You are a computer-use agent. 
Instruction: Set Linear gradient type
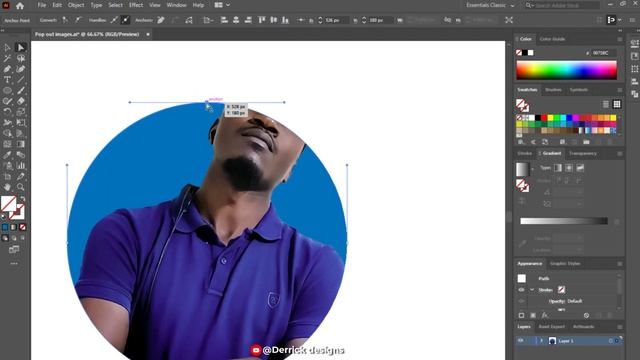pos(558,168)
